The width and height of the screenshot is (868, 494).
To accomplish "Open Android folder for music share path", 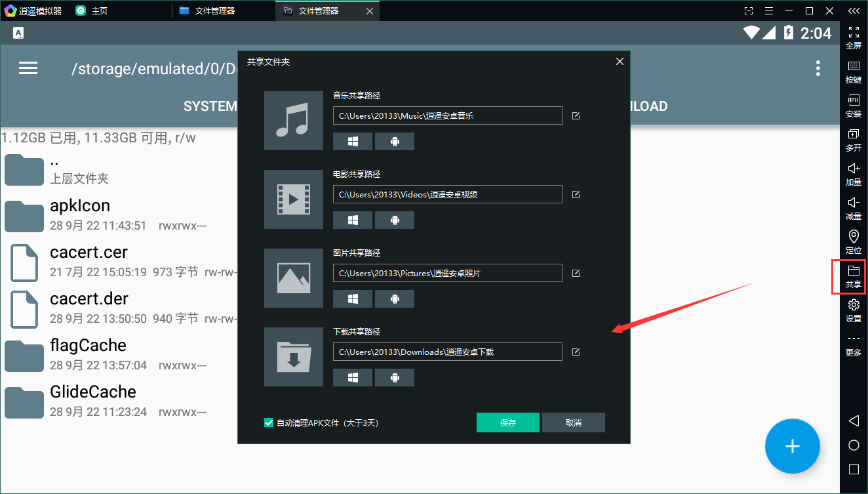I will [395, 142].
